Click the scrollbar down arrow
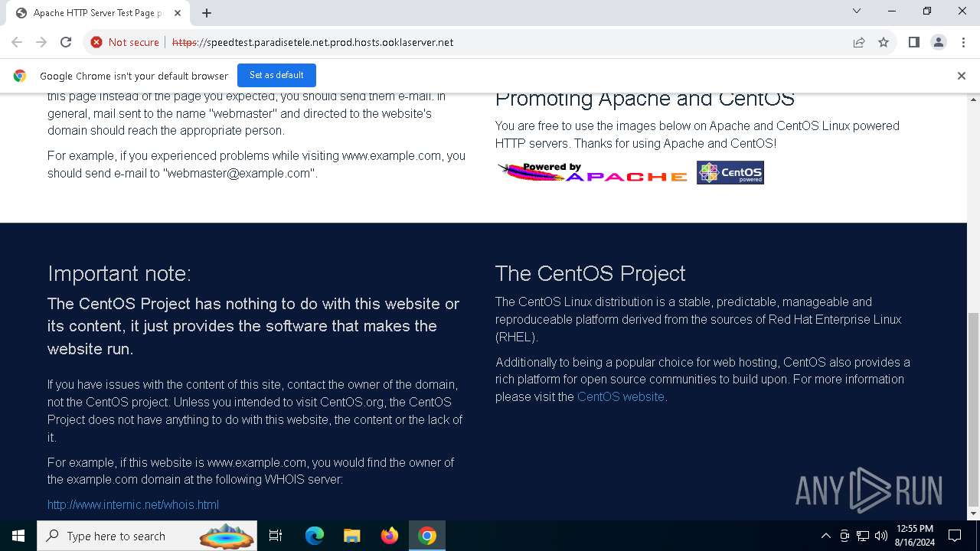This screenshot has width=980, height=551. click(974, 514)
